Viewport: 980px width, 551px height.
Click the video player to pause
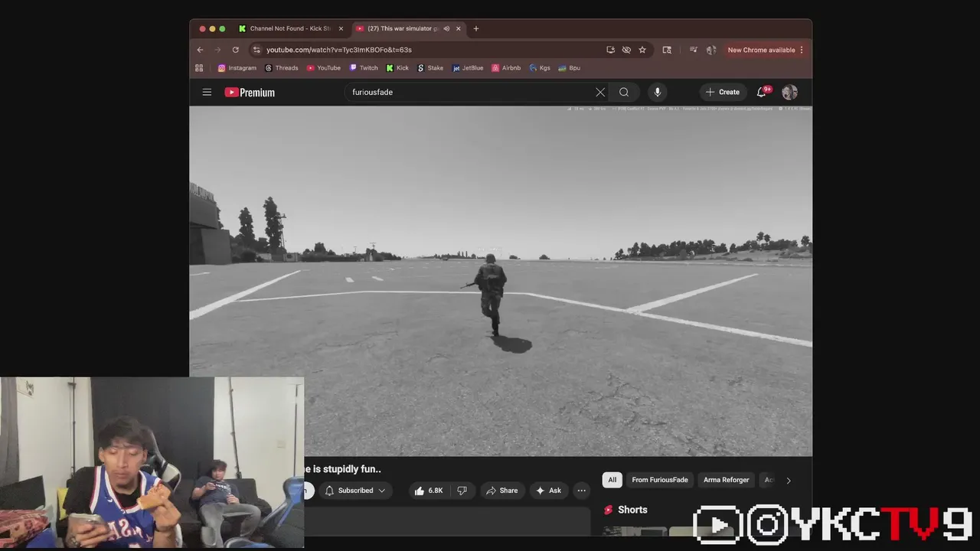click(x=501, y=280)
